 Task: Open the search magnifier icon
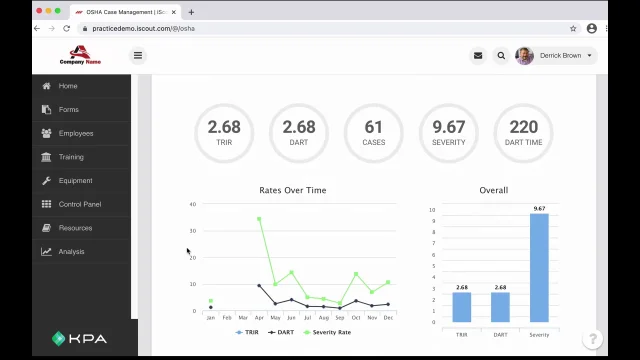(x=501, y=56)
